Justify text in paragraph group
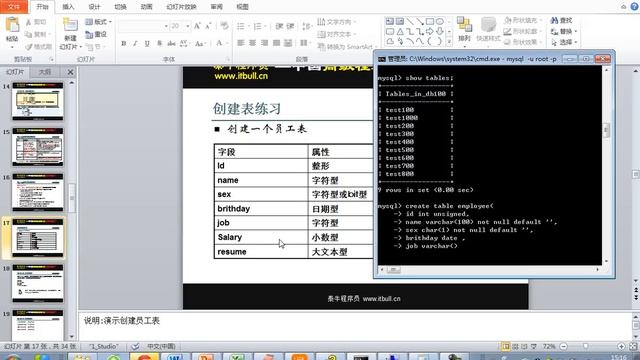Screen dimensions: 640x360 pyautogui.click(x=276, y=43)
